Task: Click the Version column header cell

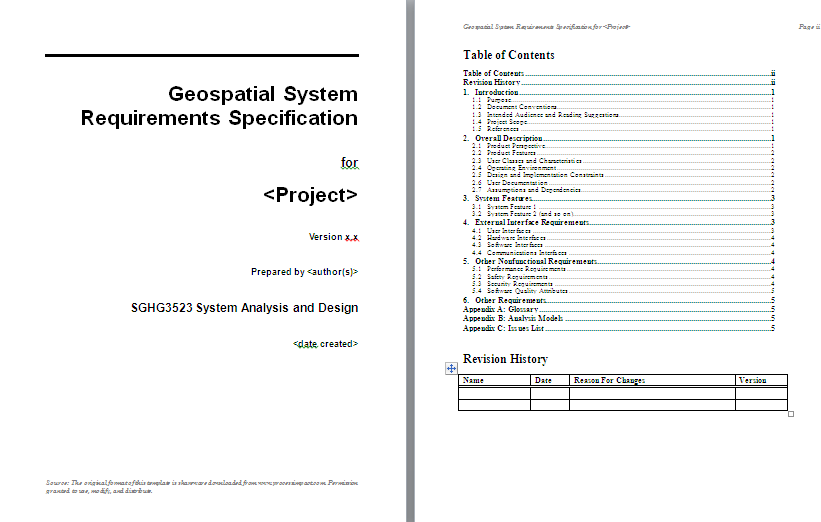Action: [x=752, y=380]
